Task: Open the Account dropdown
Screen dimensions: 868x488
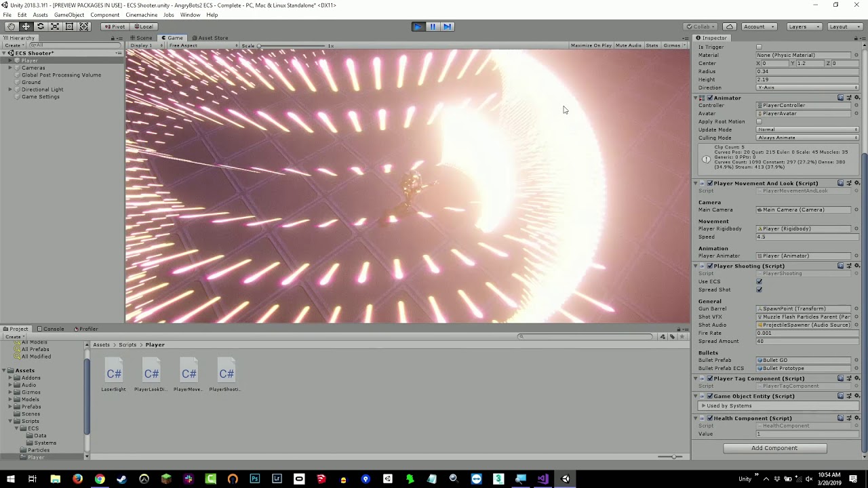Action: point(759,26)
